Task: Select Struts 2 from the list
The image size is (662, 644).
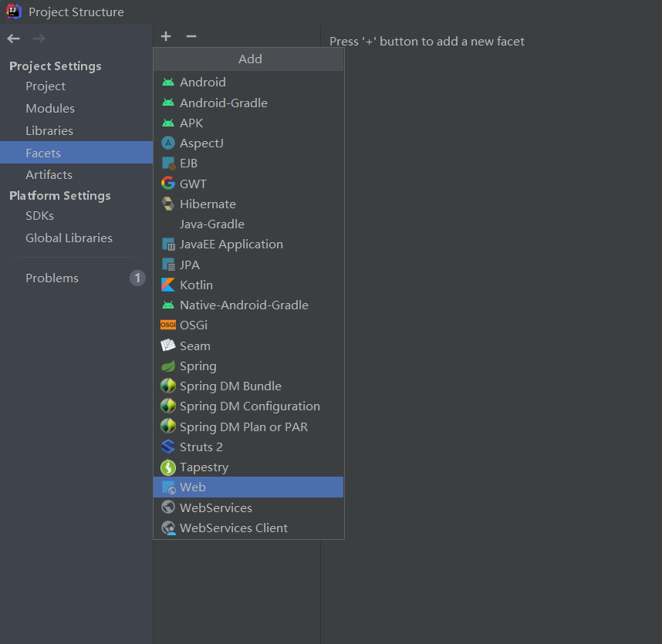Action: (248, 447)
